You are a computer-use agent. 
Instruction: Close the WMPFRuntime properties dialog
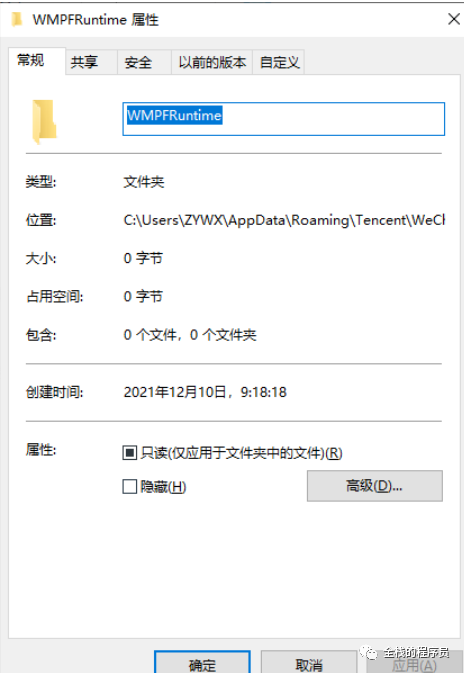tap(454, 19)
